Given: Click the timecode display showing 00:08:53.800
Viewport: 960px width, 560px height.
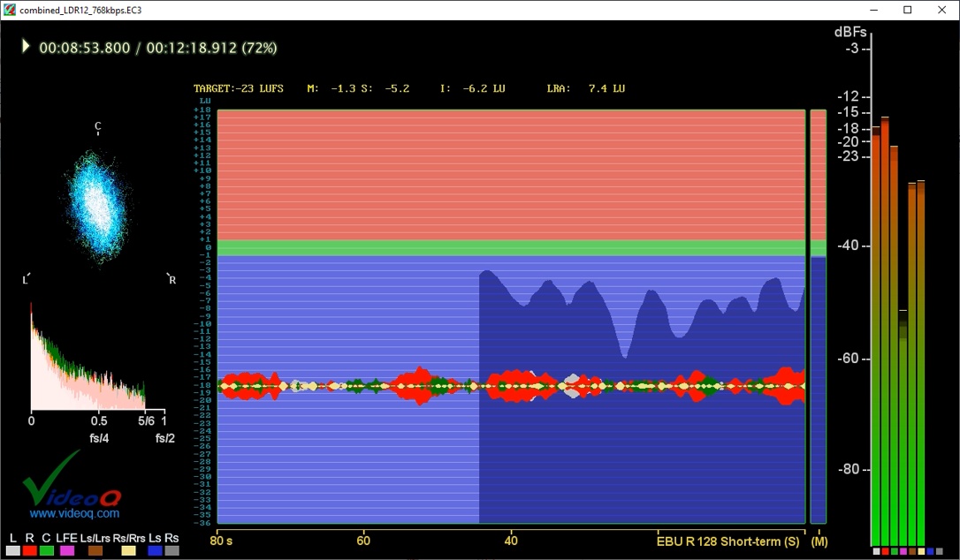Looking at the screenshot, I should [87, 48].
